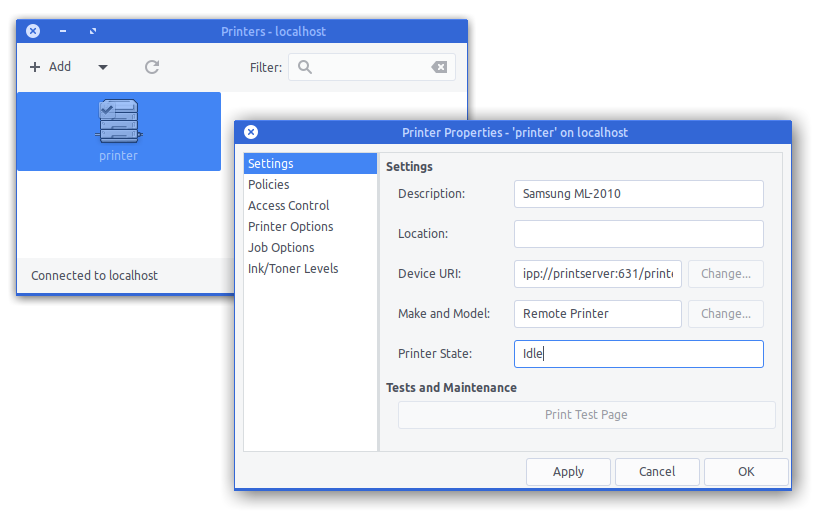The image size is (834, 531).
Task: Select the 'printer' icon in the list
Action: pos(119,131)
